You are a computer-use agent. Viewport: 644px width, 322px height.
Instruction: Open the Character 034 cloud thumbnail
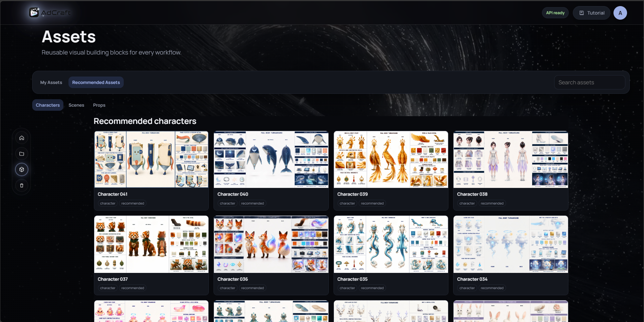point(511,244)
